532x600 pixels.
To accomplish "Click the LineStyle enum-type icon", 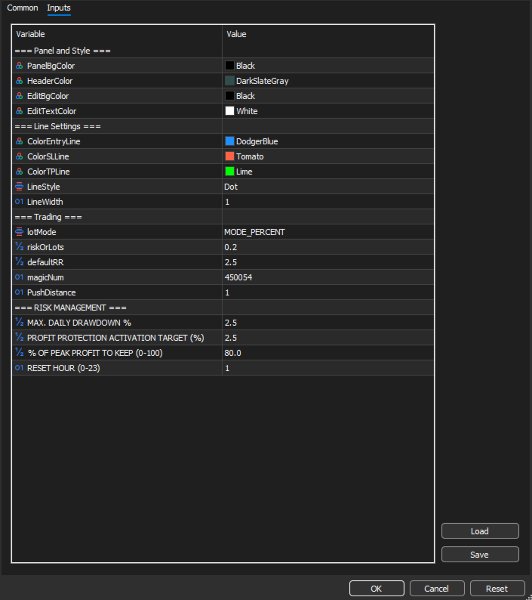I will [x=19, y=187].
